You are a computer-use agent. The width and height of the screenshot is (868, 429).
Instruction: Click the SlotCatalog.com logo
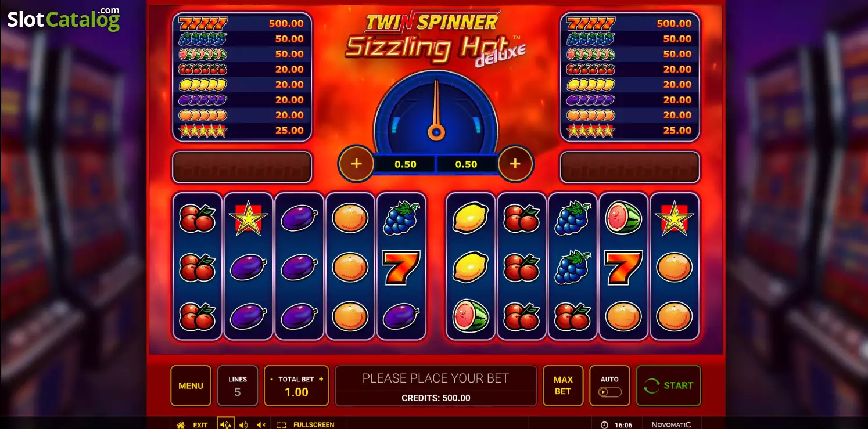click(x=63, y=20)
